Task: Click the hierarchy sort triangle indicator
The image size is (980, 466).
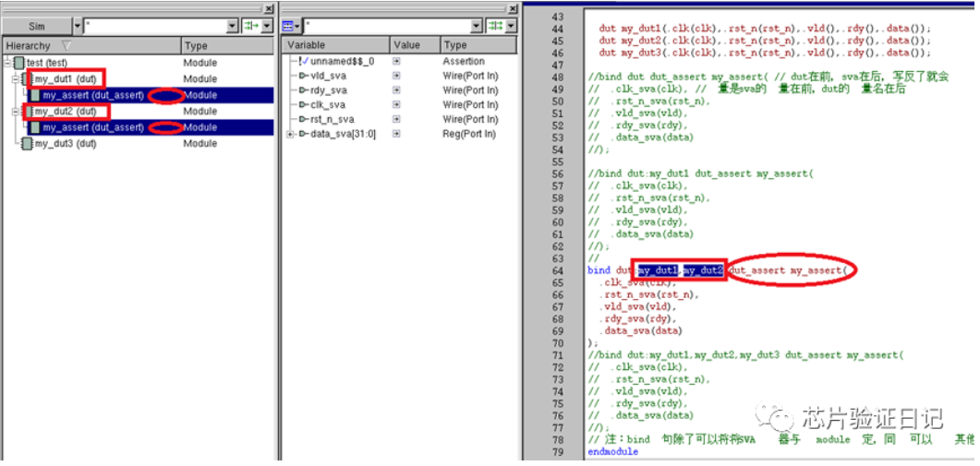Action: point(67,45)
